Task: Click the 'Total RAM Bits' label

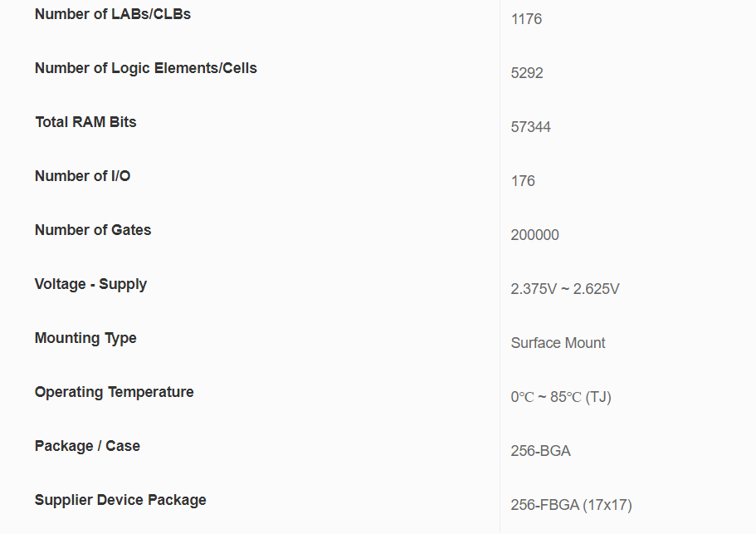Action: coord(85,122)
